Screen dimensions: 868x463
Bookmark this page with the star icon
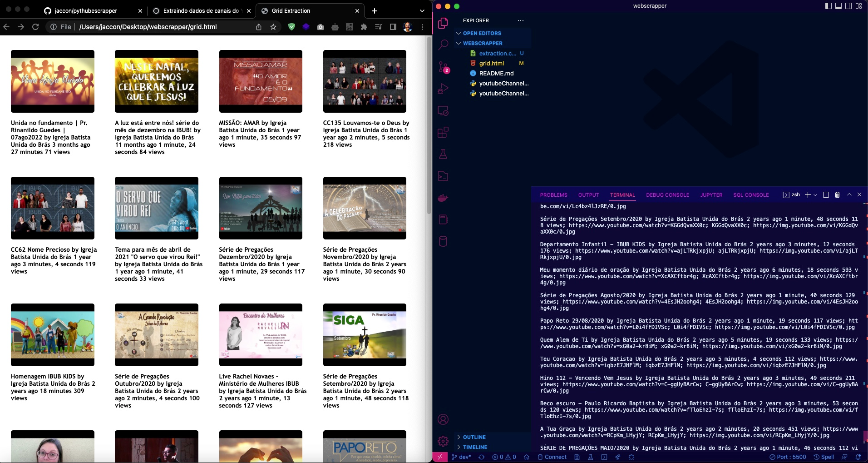(x=273, y=27)
